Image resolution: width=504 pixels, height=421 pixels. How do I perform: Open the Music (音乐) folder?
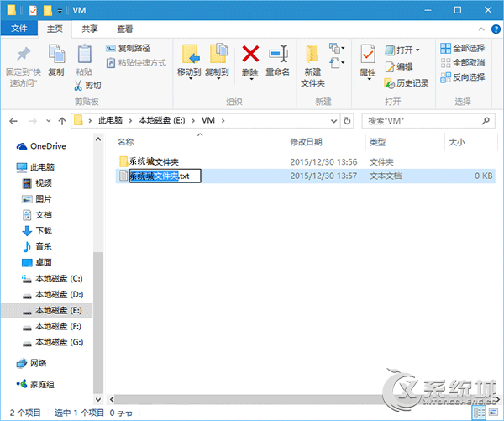point(37,247)
